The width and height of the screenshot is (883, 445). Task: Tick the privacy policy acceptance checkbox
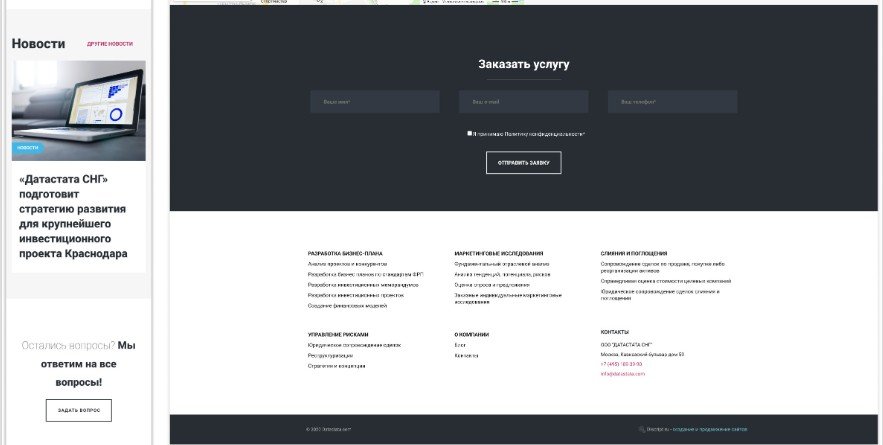tap(470, 134)
